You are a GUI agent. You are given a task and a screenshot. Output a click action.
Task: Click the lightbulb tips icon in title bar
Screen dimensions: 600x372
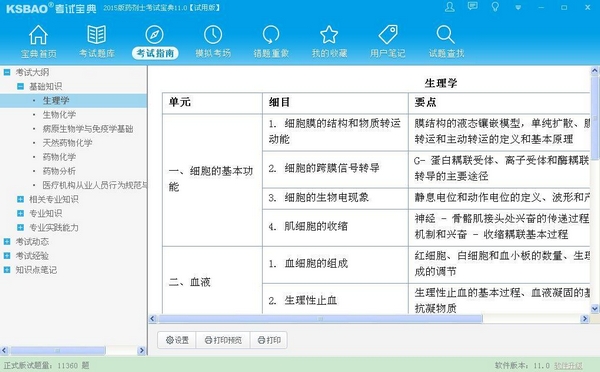coord(495,7)
